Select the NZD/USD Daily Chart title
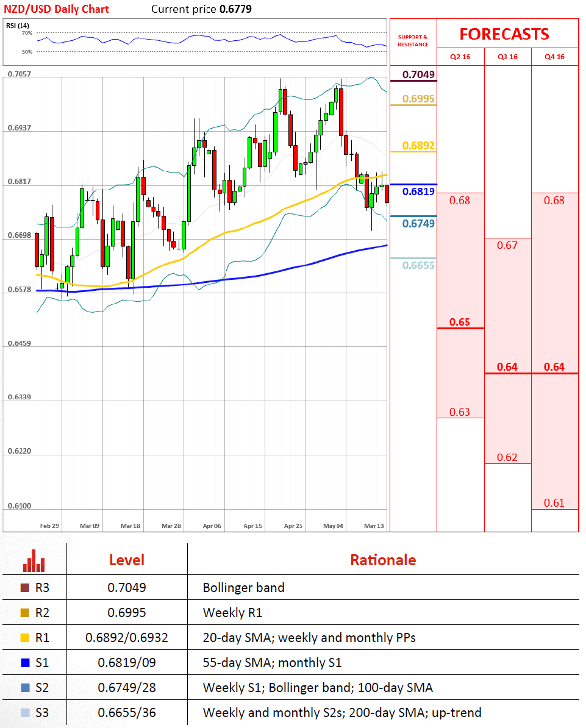Viewport: 586px width, 728px height. pos(56,9)
